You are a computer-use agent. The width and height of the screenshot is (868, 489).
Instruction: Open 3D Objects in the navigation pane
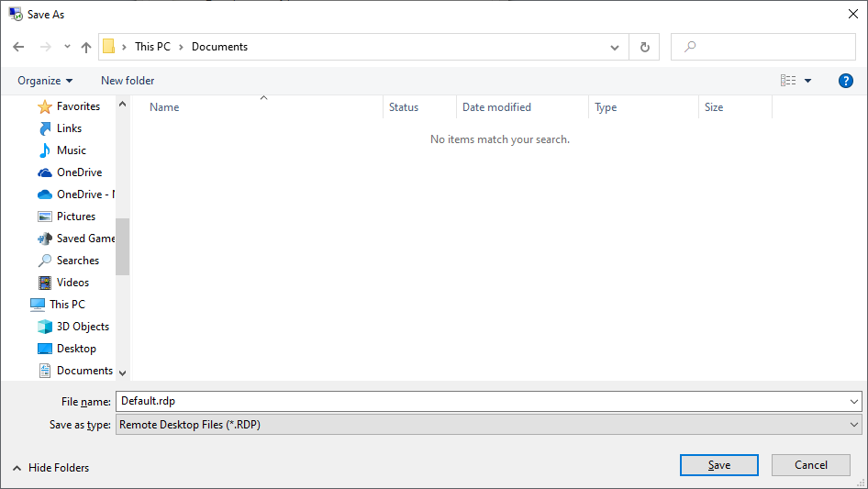83,327
